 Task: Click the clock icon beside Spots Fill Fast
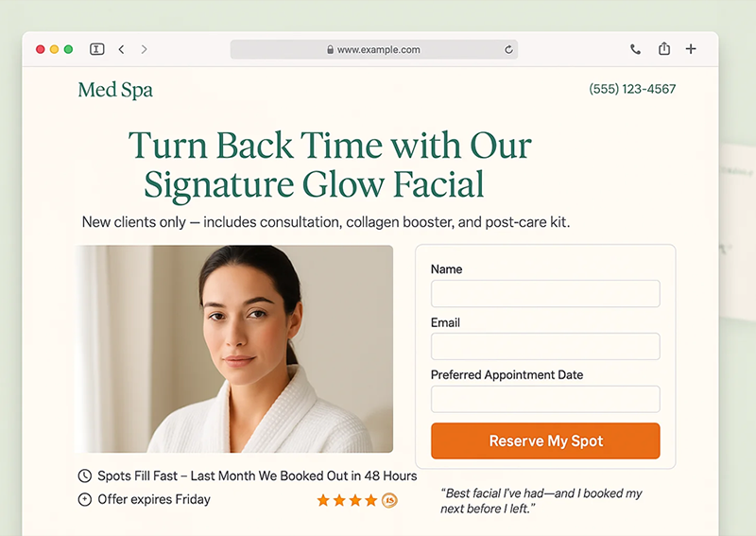point(84,475)
